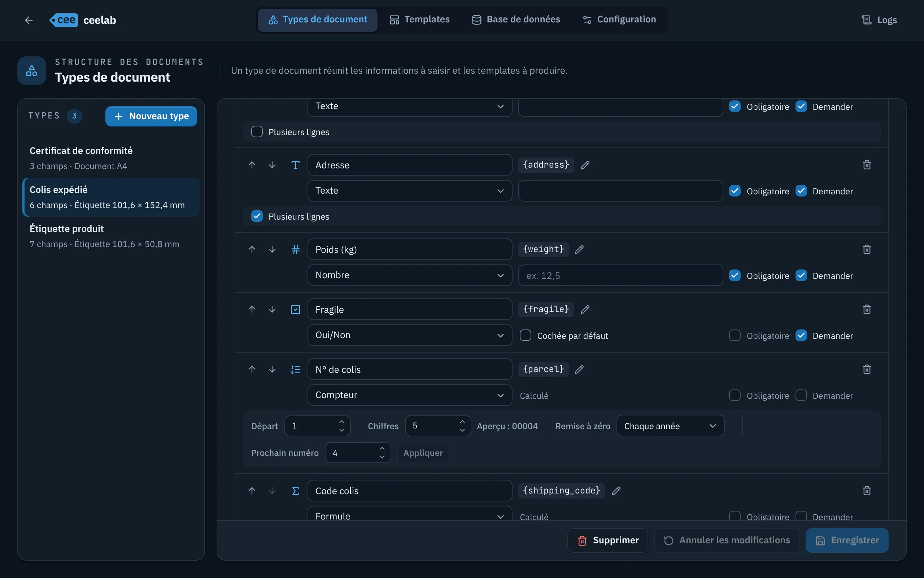Uncheck Plusieurs lignes under Adresse

tap(257, 216)
